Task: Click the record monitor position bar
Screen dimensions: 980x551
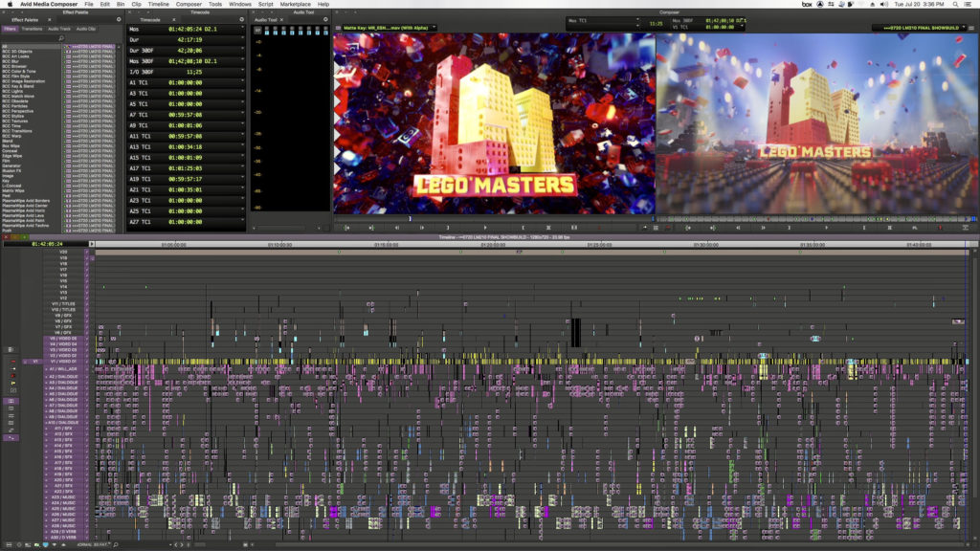Action: point(816,219)
